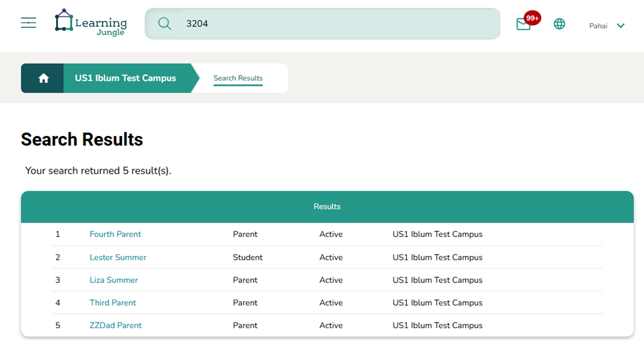Click the magnifying glass search icon
Screen dimensions: 644x340
(x=164, y=24)
